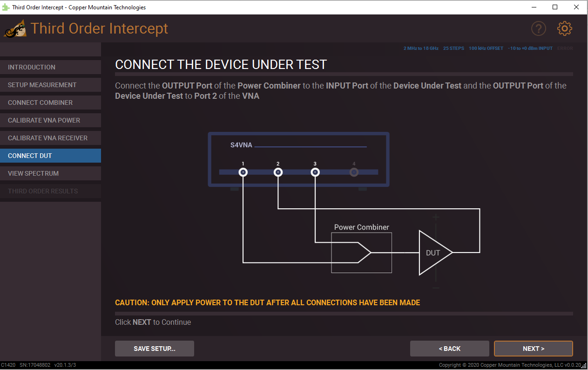Select Port 3 on the S4VNA diagram
The height and width of the screenshot is (370, 588).
click(x=315, y=172)
